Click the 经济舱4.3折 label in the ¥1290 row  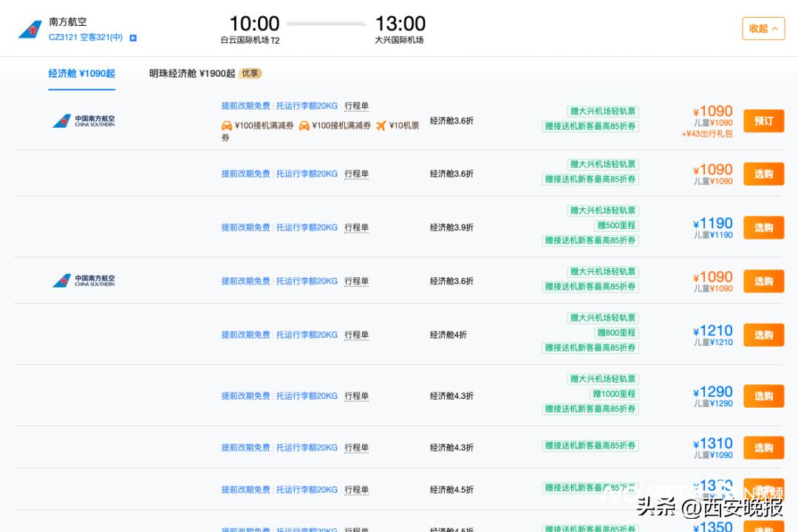(451, 396)
